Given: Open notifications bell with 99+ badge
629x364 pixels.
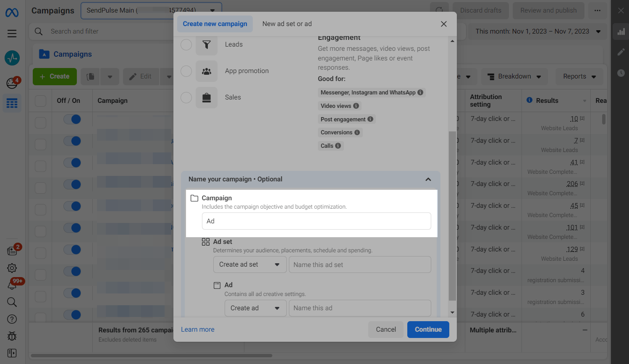Looking at the screenshot, I should pos(12,286).
